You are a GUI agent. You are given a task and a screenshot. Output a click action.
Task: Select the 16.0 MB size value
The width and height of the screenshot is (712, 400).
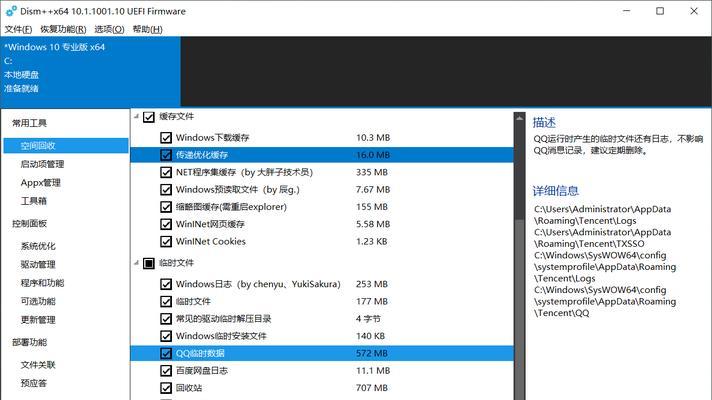(x=373, y=155)
